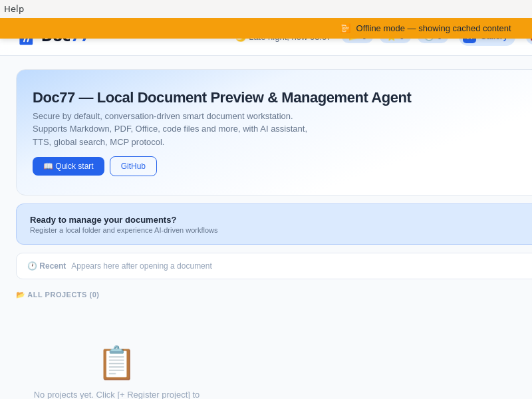Image resolution: width=532 pixels, height=399 pixels.
Task: Click the book icon on Quick start
Action: click(x=48, y=166)
